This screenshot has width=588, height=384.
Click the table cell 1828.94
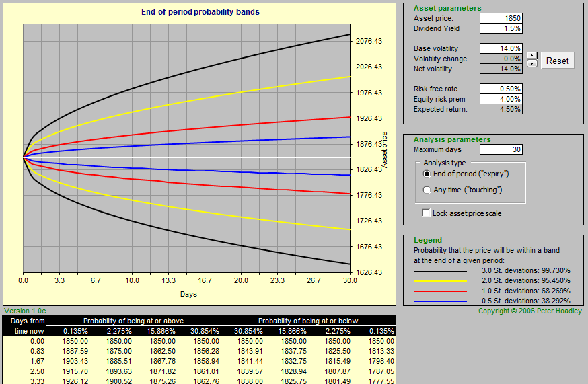pos(293,372)
